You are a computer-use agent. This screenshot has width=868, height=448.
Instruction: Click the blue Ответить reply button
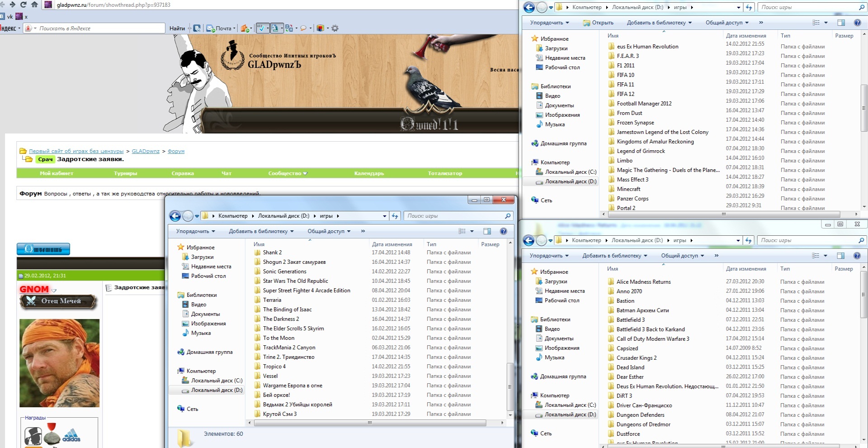(x=43, y=249)
